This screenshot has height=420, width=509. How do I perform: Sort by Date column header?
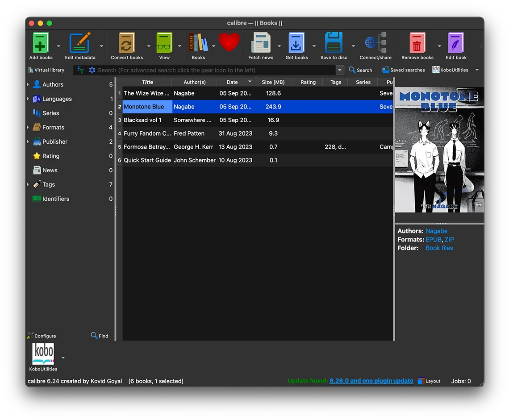tap(235, 82)
